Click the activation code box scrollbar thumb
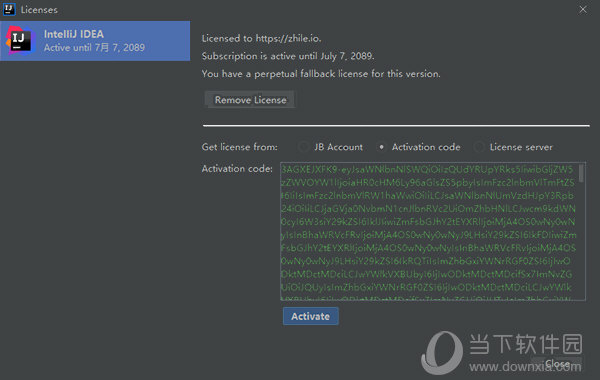600x380 pixels. (581, 173)
